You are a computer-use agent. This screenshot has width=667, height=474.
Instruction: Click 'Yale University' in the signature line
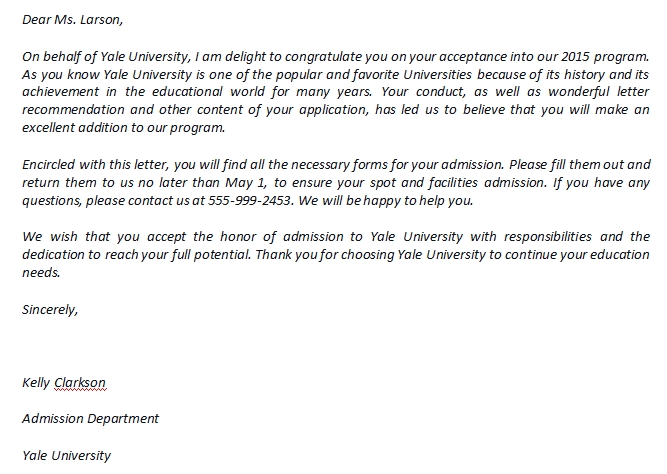coord(66,456)
